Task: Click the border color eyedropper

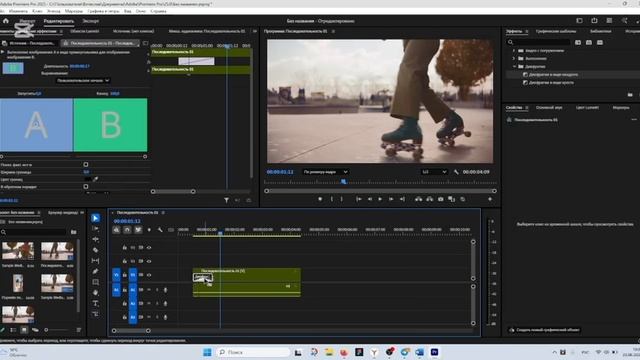Action: [96, 179]
